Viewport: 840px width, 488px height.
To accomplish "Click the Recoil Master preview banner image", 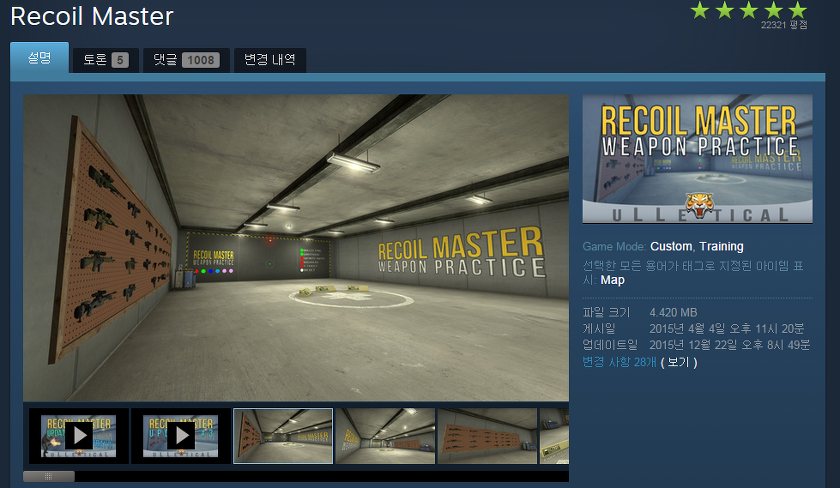I will pyautogui.click(x=697, y=160).
